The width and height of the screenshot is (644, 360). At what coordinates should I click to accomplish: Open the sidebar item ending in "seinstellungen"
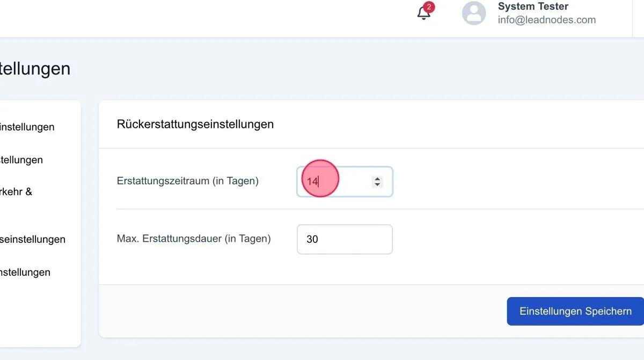coord(33,239)
